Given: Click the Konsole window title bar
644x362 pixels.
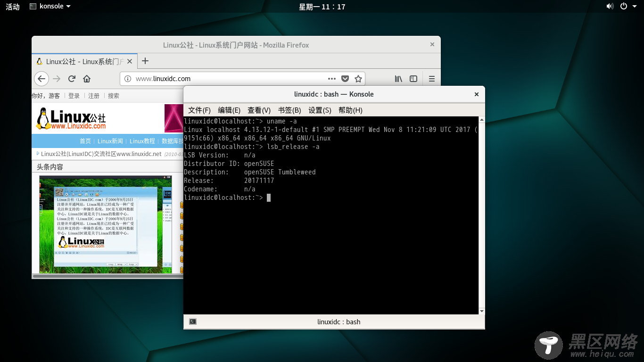Looking at the screenshot, I should 334,94.
